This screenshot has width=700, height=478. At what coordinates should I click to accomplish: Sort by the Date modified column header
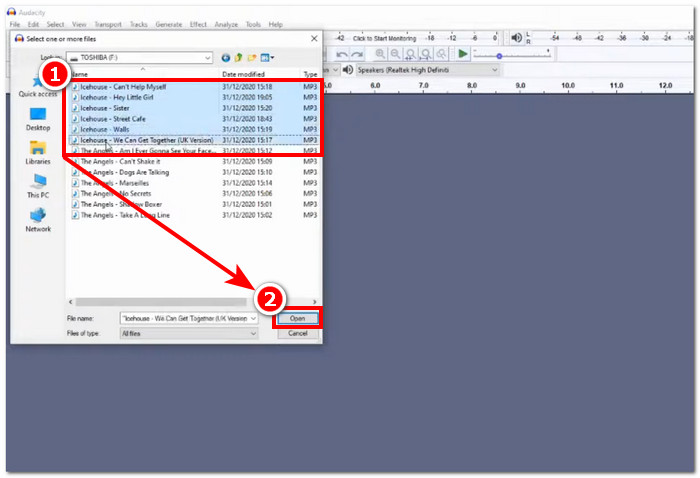pos(259,74)
